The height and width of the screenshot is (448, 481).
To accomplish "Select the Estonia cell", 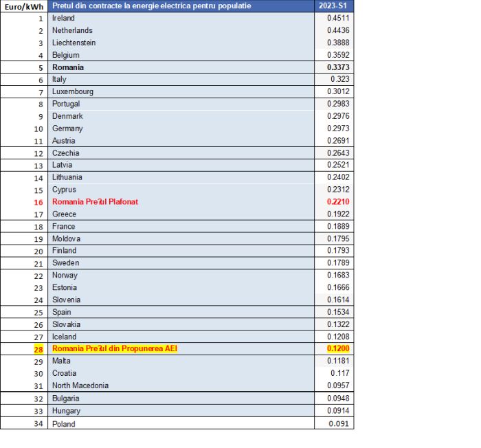I will coord(181,287).
